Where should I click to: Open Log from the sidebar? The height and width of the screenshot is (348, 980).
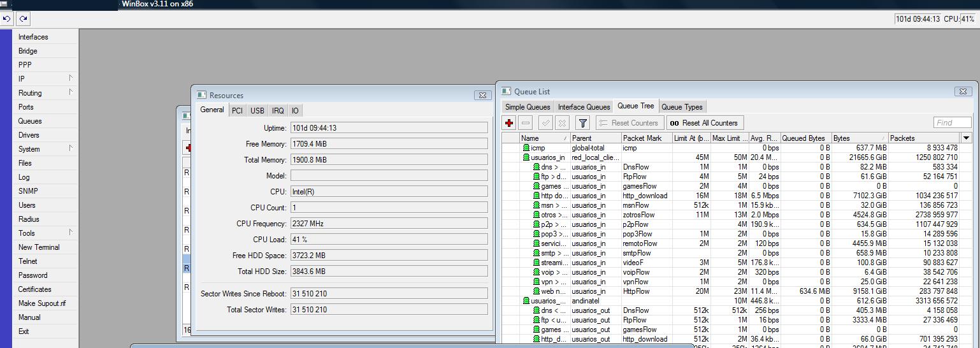24,177
